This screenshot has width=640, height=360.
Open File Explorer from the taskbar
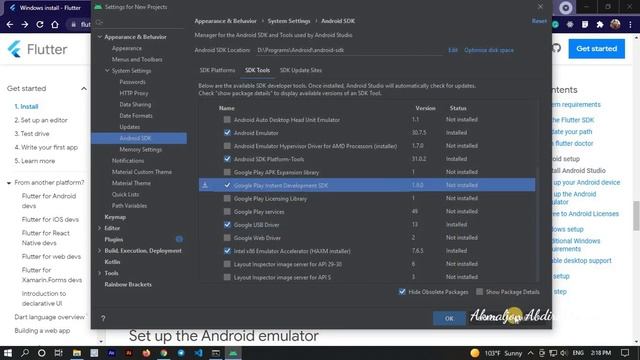point(76,353)
